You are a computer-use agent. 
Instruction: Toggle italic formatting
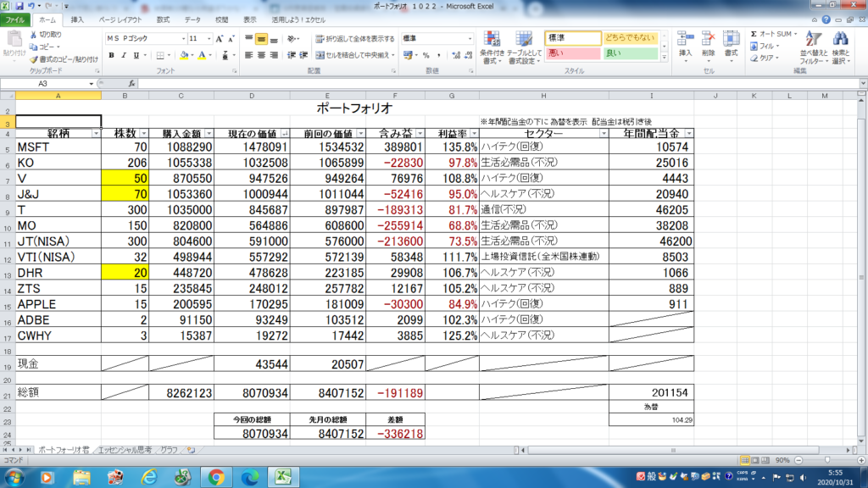[x=124, y=55]
